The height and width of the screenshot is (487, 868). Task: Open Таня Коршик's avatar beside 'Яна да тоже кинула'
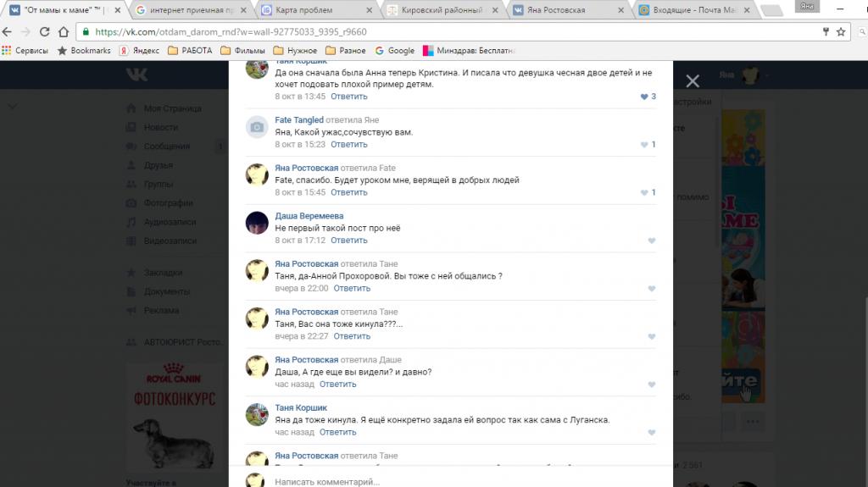click(x=257, y=415)
